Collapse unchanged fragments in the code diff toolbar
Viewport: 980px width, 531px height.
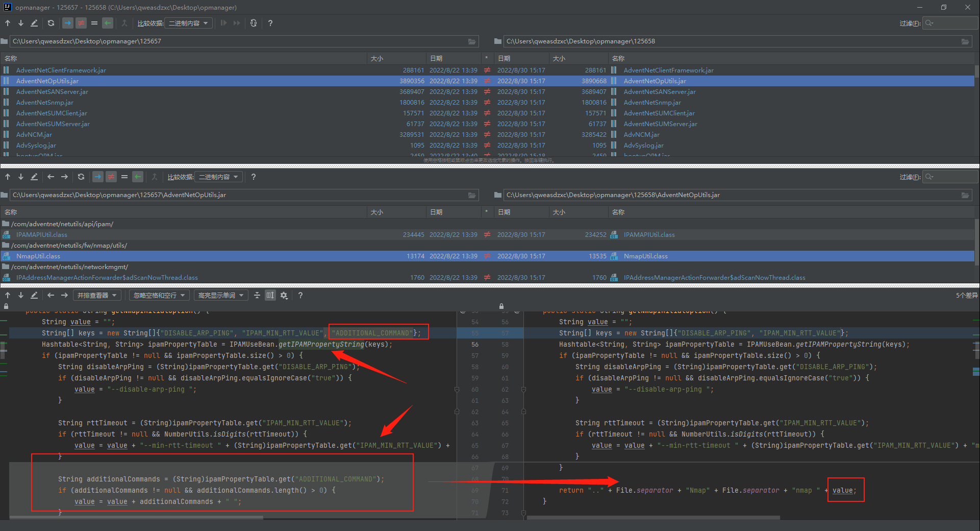[257, 295]
